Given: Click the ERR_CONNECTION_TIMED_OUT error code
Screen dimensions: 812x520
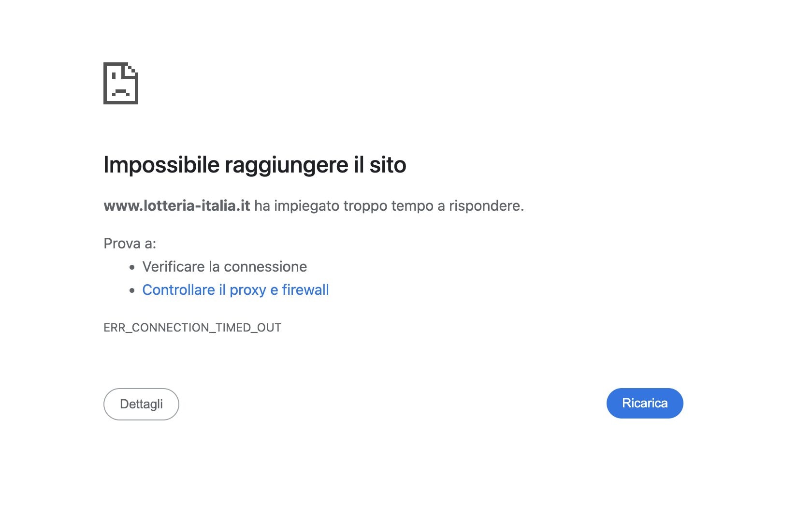Looking at the screenshot, I should pos(192,328).
